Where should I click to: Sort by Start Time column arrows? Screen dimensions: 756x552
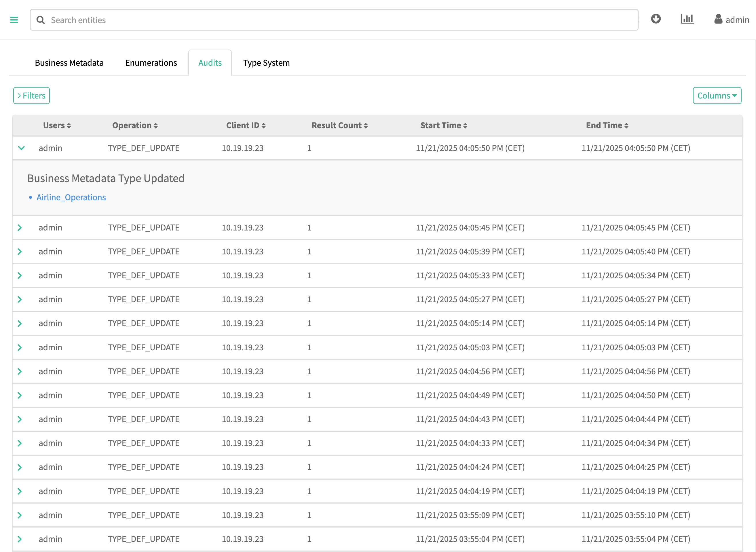coord(465,126)
